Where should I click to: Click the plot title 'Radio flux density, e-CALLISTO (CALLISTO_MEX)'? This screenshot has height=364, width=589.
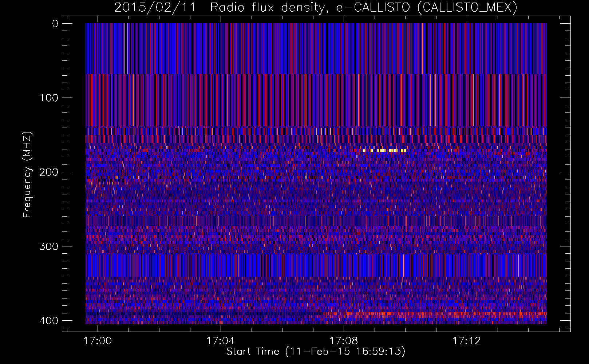[364, 7]
